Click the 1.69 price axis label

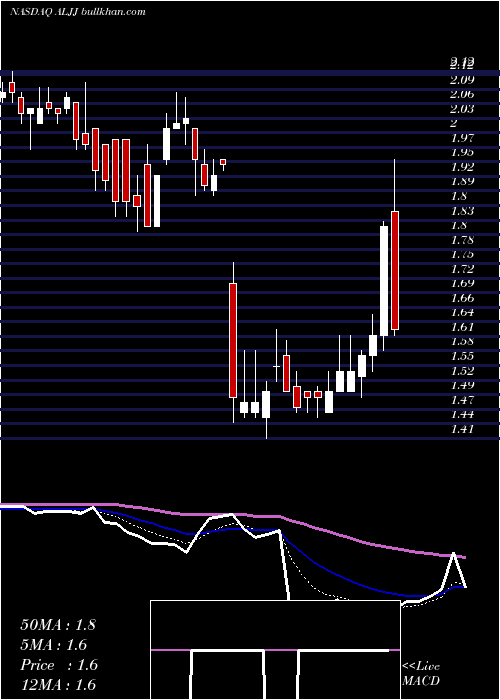[x=462, y=283]
